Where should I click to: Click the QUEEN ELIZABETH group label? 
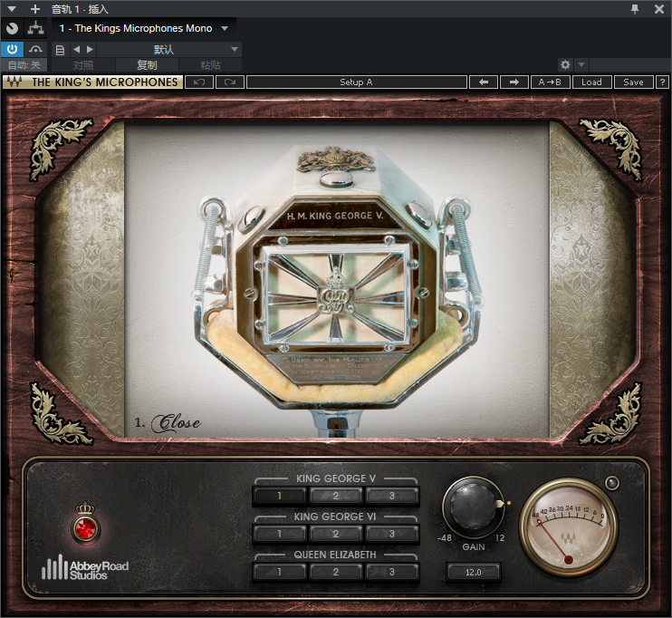click(335, 555)
